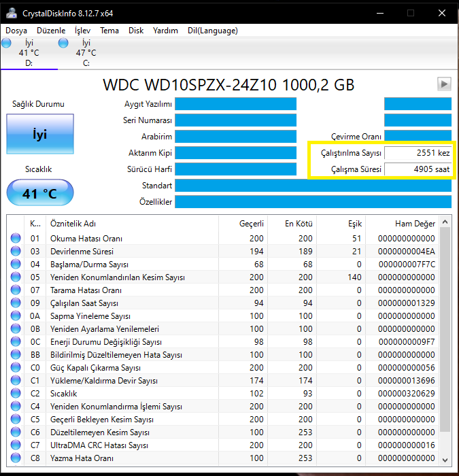The image size is (459, 476).
Task: Click status orb of Sıcaklık attribute row
Action: [16, 393]
